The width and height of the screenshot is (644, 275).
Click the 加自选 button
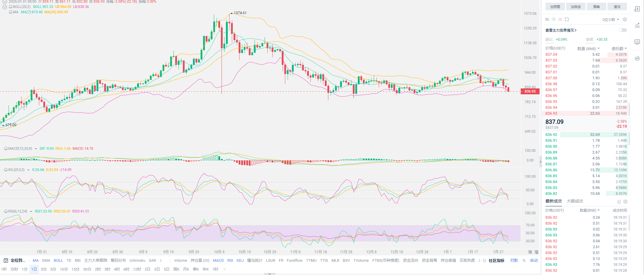click(576, 7)
